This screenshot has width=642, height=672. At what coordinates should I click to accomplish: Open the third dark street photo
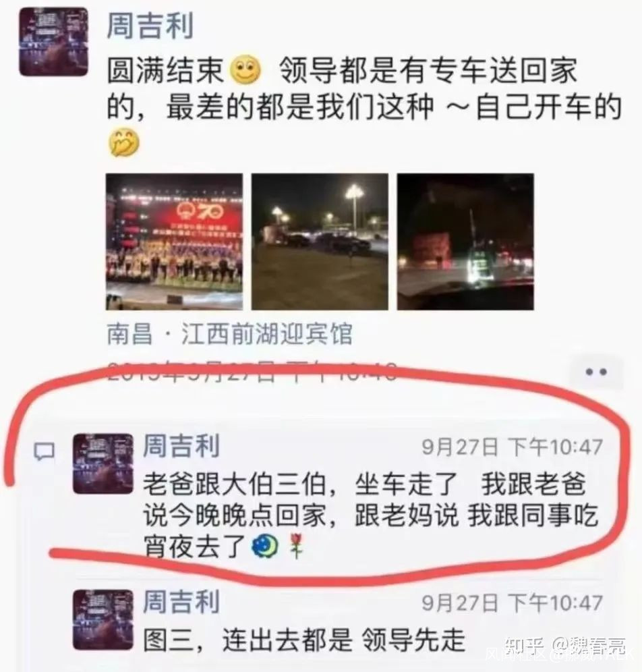click(465, 242)
